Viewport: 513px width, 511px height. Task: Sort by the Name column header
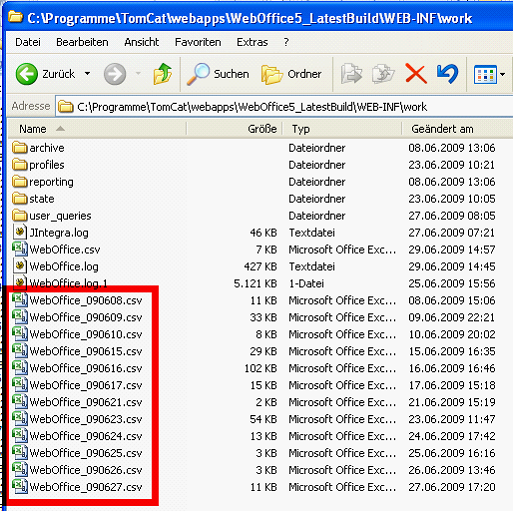tap(97, 129)
